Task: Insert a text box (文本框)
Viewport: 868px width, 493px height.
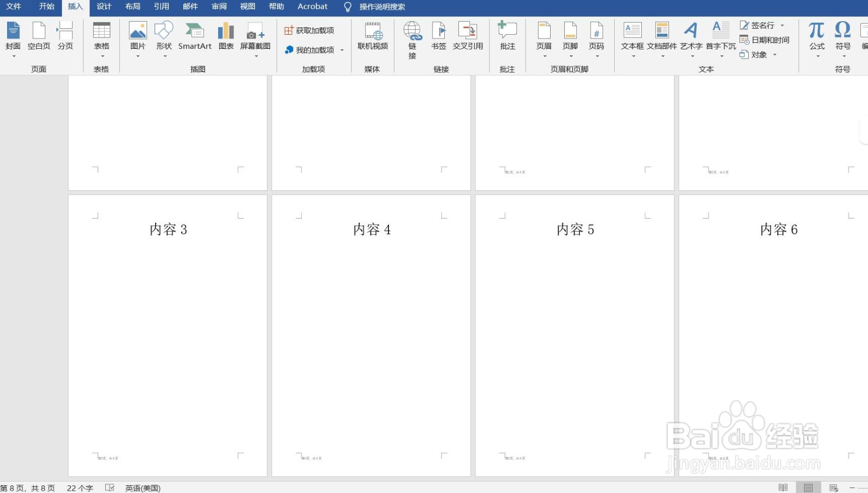Action: [x=633, y=39]
